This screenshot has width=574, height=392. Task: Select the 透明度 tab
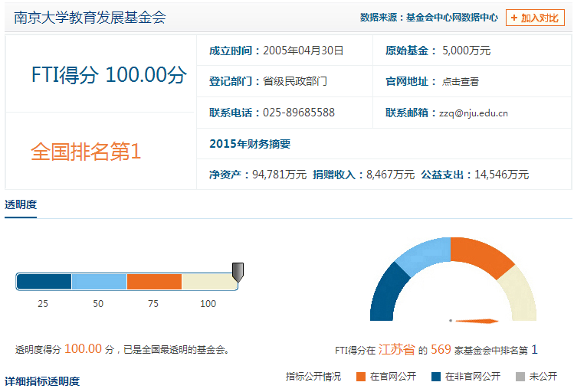[21, 204]
